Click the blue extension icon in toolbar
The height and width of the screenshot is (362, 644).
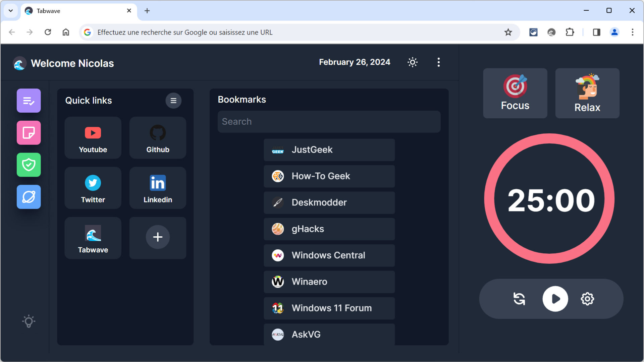[x=533, y=32]
